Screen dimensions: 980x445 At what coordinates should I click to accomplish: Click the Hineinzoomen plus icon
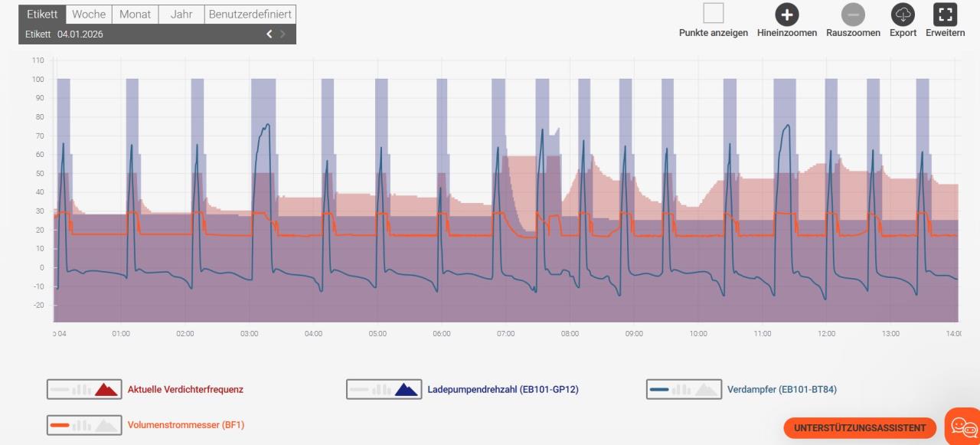tap(786, 15)
